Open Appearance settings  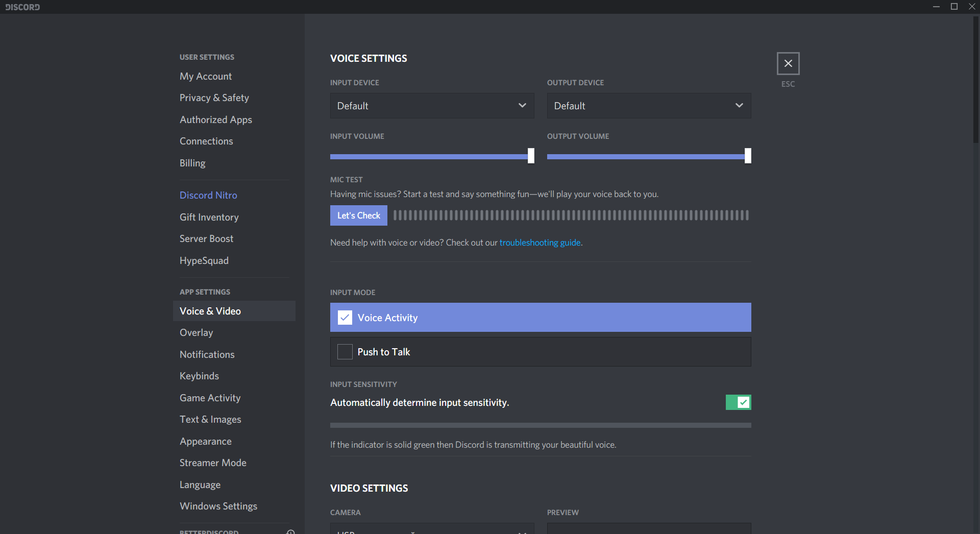(x=206, y=441)
